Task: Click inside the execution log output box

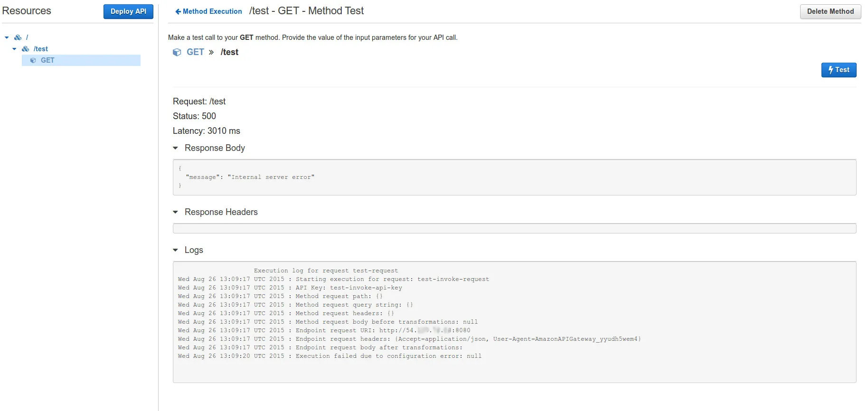Action: coord(514,322)
